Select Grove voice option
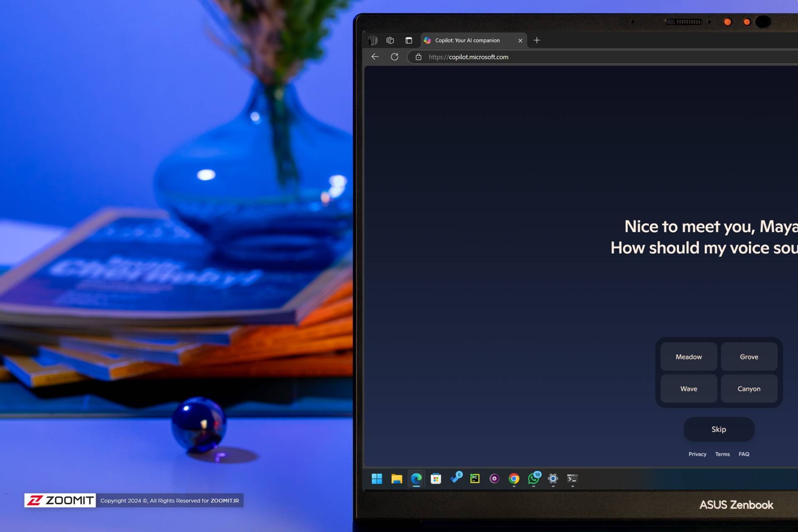 (749, 357)
